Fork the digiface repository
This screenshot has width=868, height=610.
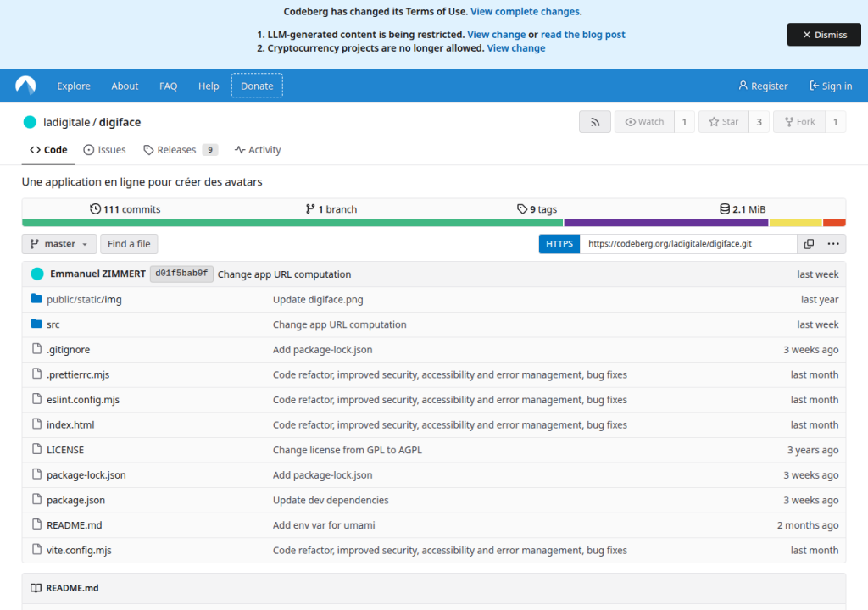pyautogui.click(x=799, y=122)
